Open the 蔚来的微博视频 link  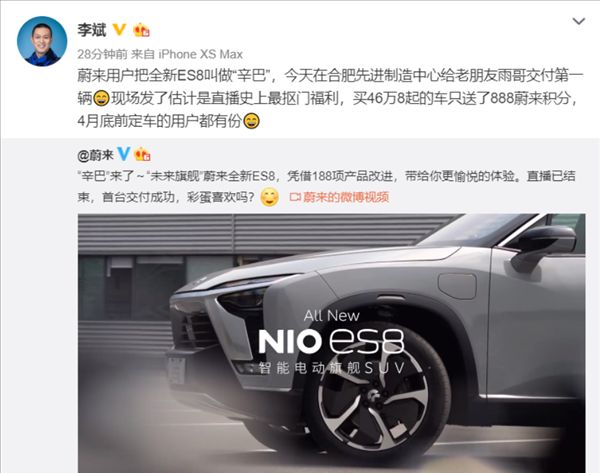(346, 197)
